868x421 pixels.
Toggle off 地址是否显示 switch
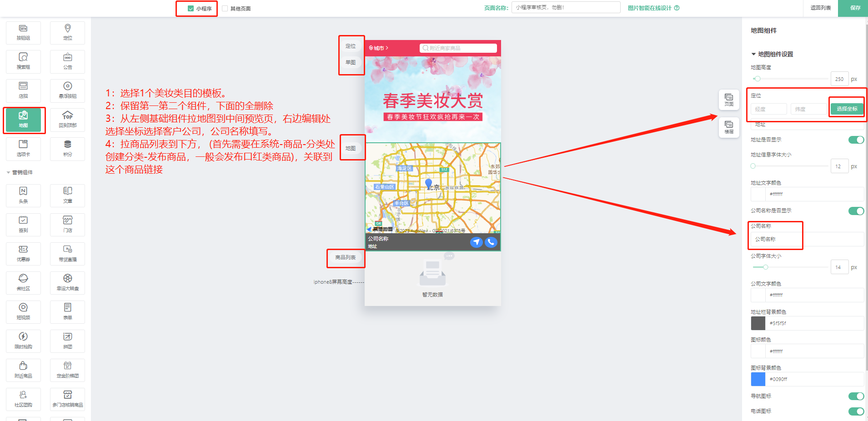click(856, 140)
